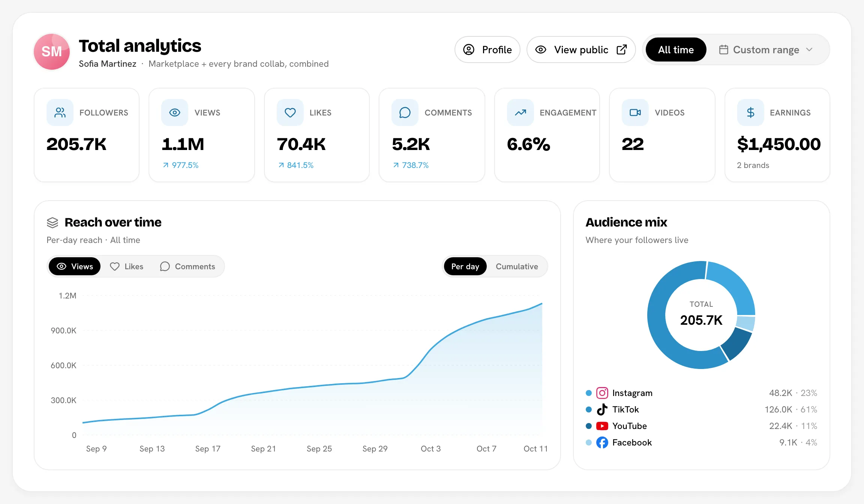Click the external link icon in View public

622,49
